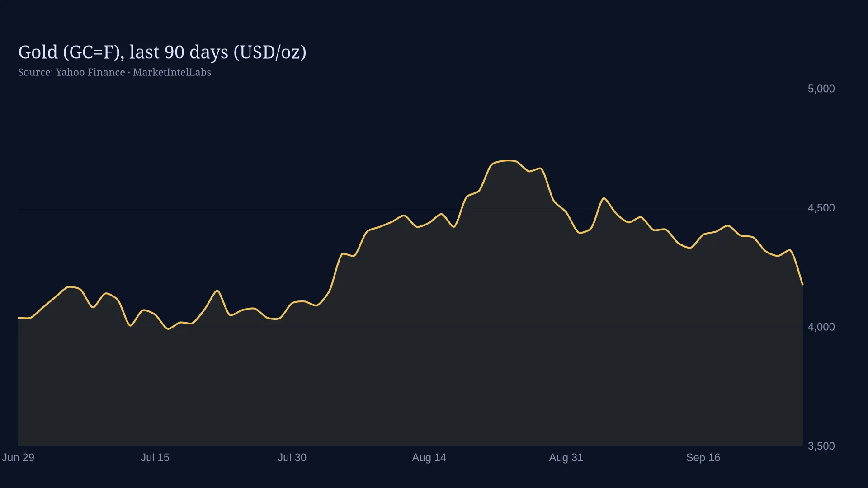Click the Jul 15 x-axis date label
The height and width of the screenshot is (488, 868).
(x=155, y=457)
